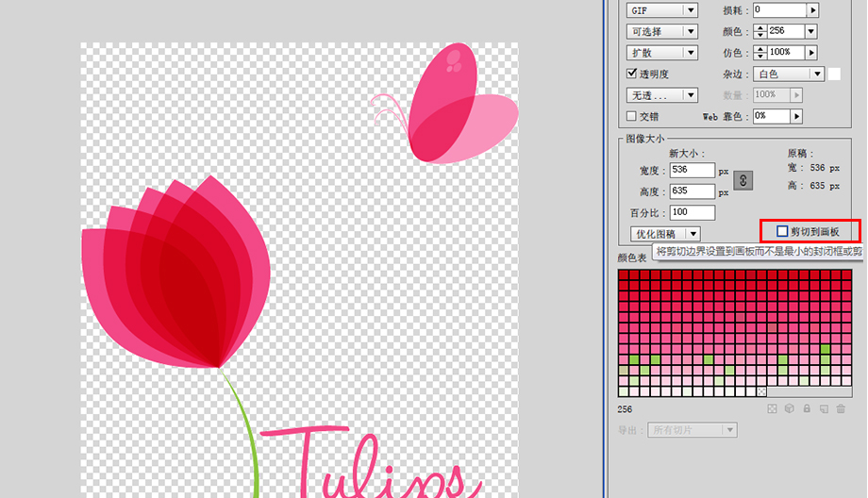Click the 百分比 percentage input field
The height and width of the screenshot is (498, 868).
click(693, 213)
